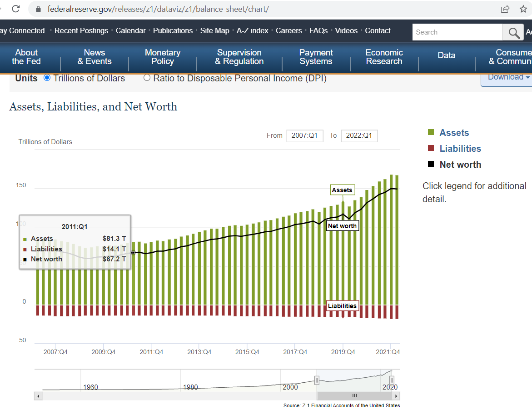The height and width of the screenshot is (415, 532).
Task: Click the browser reload icon
Action: pyautogui.click(x=16, y=9)
